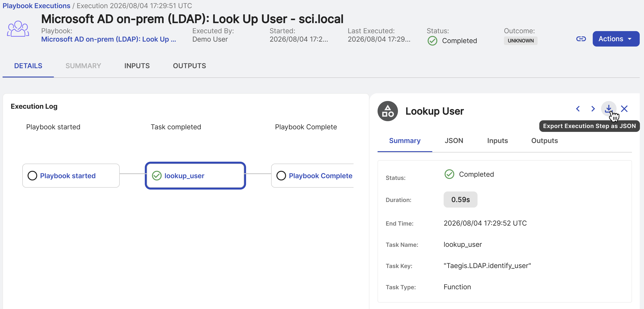Click the Execution Log heading
644x309 pixels.
[x=34, y=106]
